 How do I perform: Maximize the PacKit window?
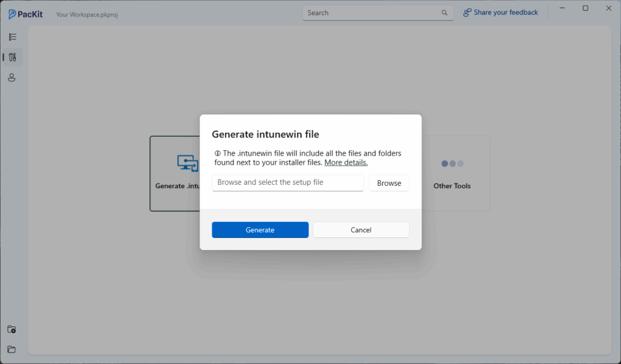pos(585,8)
